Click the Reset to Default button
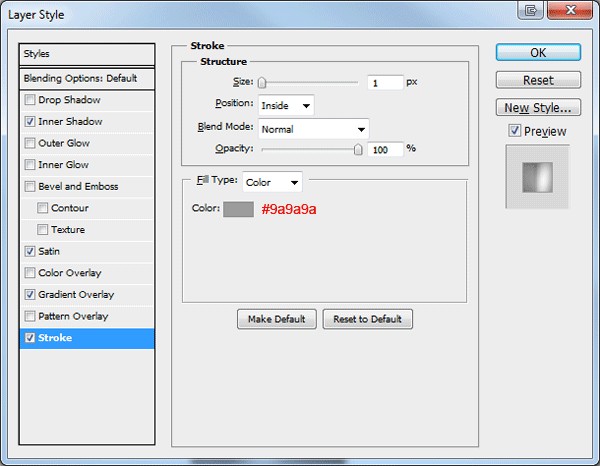This screenshot has width=600, height=466. click(x=367, y=319)
